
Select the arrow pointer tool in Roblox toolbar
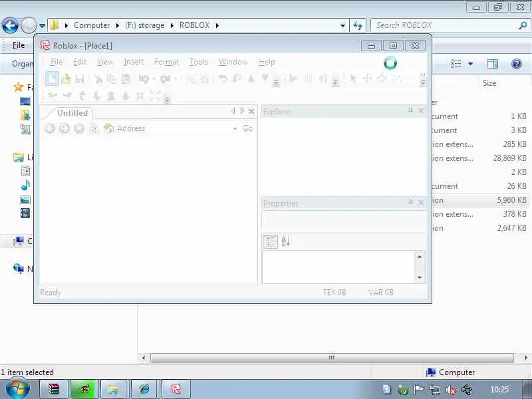[x=353, y=78]
